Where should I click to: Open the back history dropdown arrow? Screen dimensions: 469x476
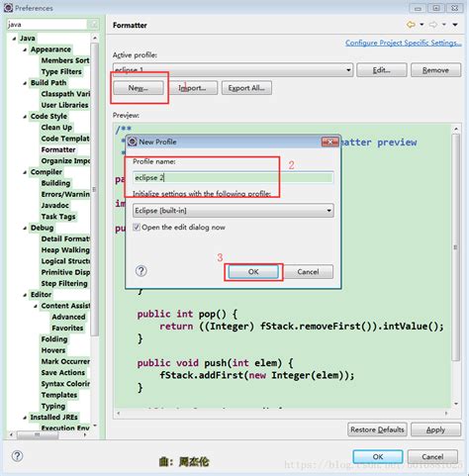422,25
